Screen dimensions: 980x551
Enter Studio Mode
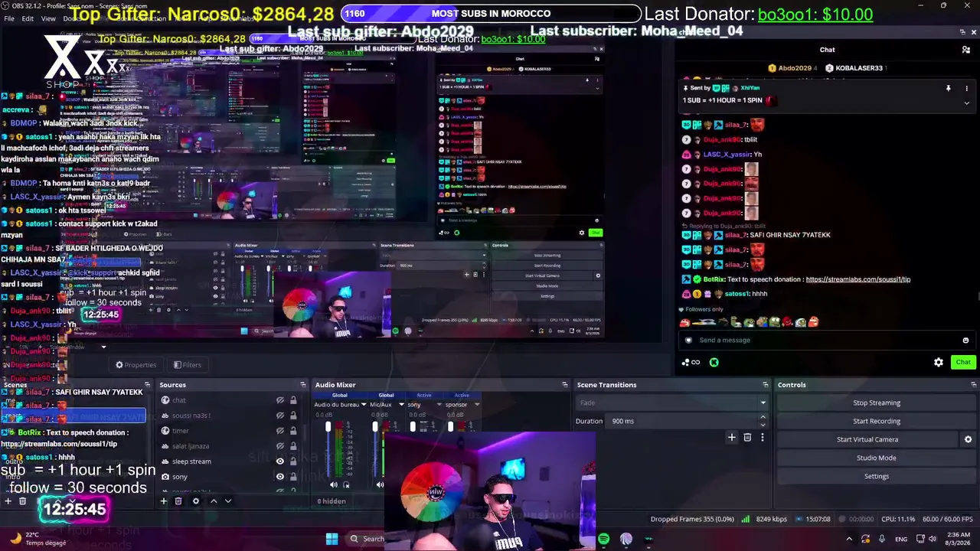coord(877,458)
